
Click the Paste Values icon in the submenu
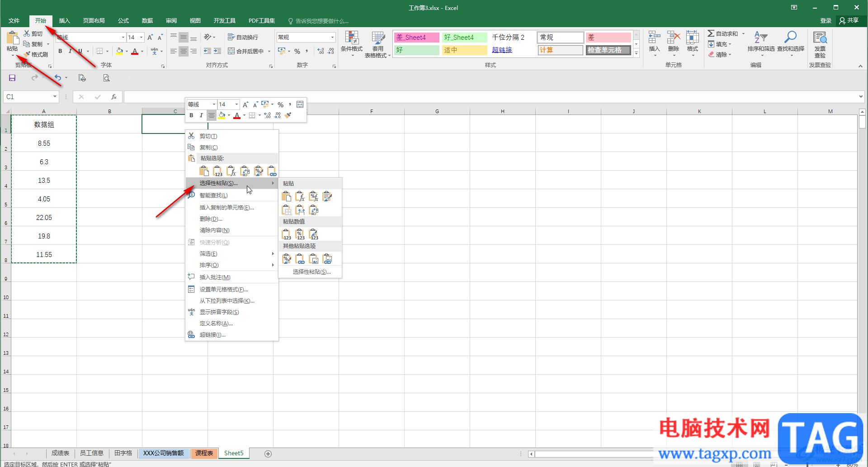tap(287, 234)
